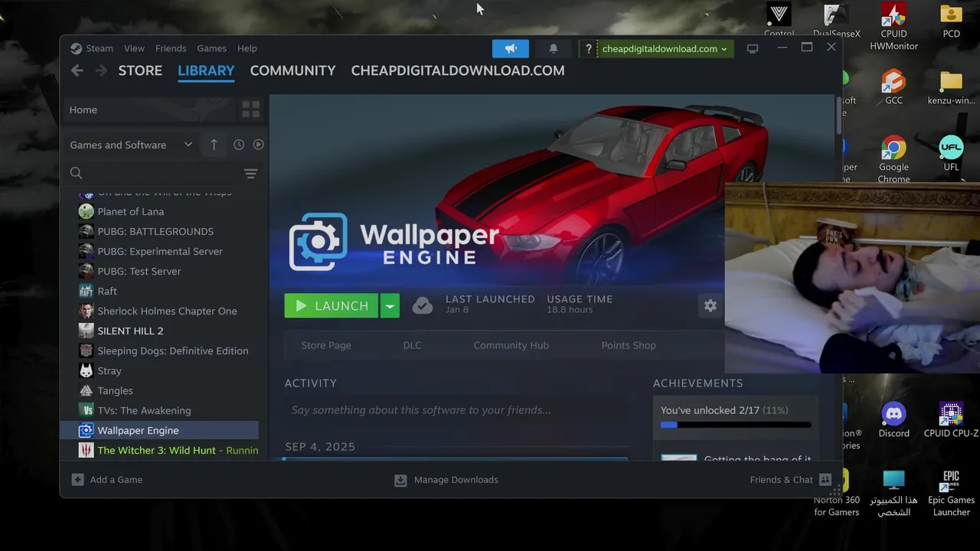Click the activity status text box
Image resolution: width=980 pixels, height=551 pixels.
[x=456, y=410]
